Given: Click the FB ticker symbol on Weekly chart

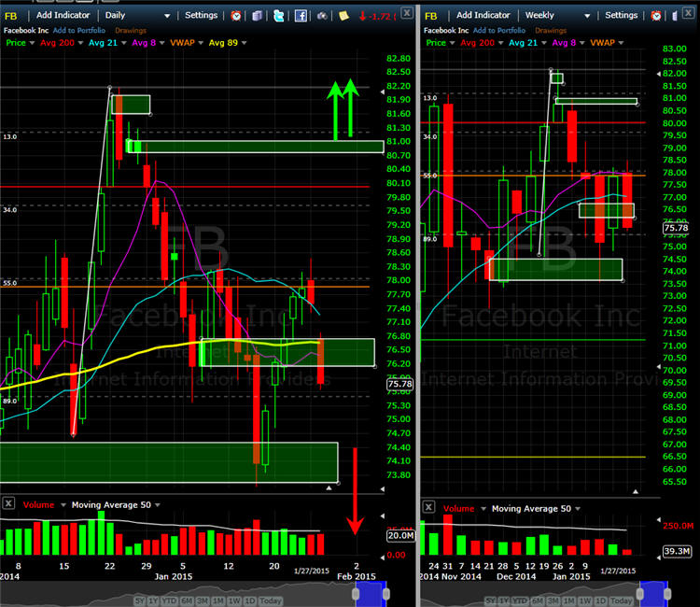Looking at the screenshot, I should [x=431, y=17].
